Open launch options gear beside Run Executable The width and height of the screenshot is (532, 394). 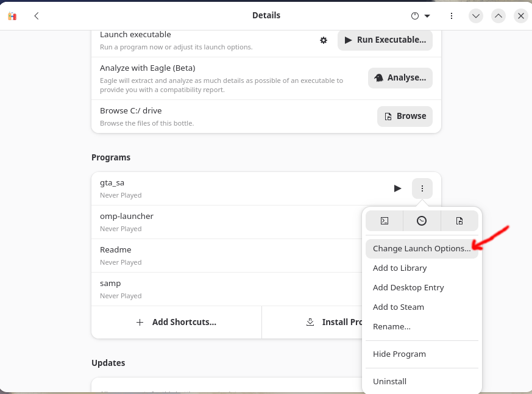click(324, 40)
